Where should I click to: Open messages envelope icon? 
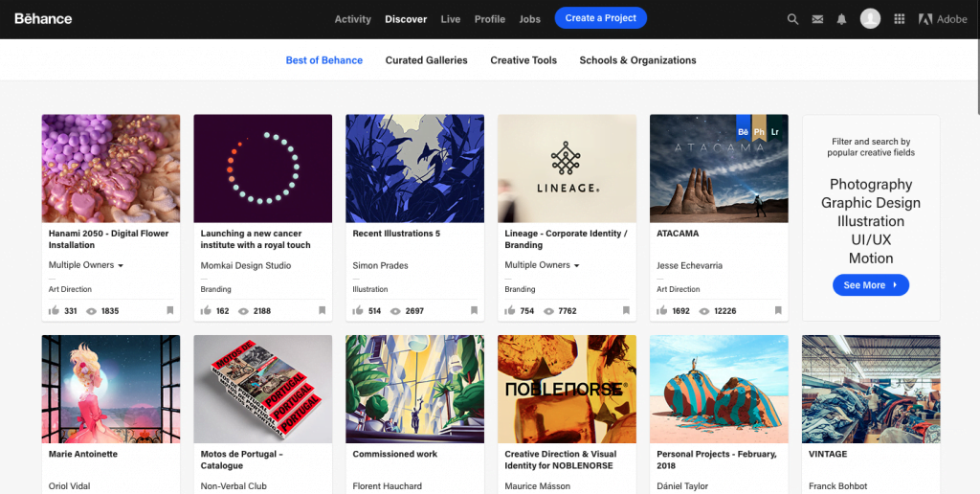coord(817,19)
